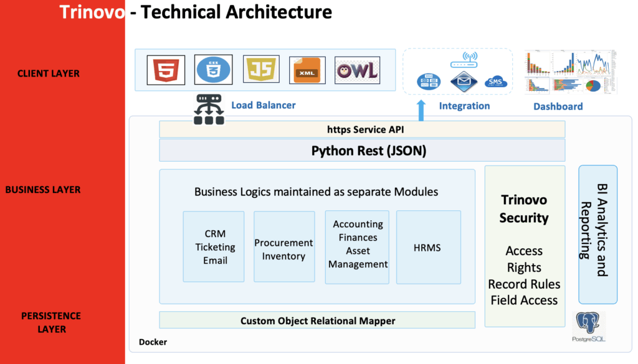Click the HRMS module box
The image size is (638, 364).
tap(427, 246)
